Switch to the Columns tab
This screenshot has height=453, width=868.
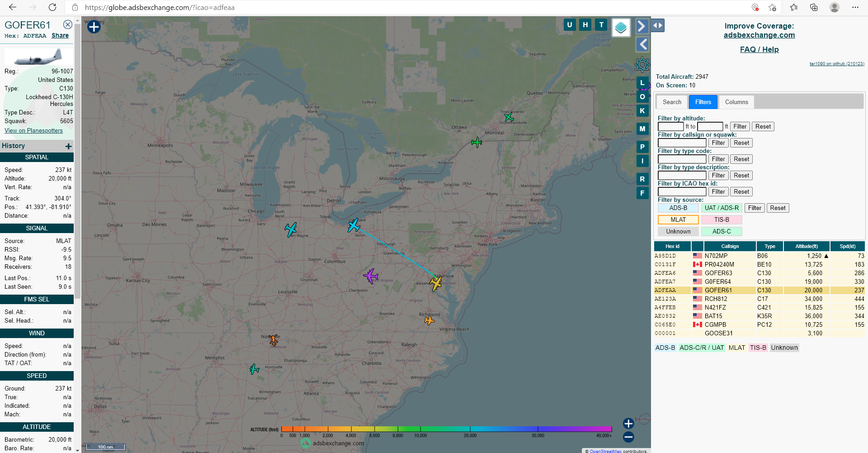[x=736, y=102]
